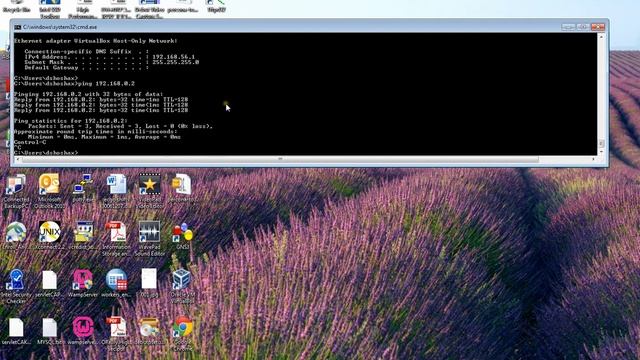Screen dimensions: 640x360
Task: Click the subnet mask value 255.255.255.0
Action: [x=176, y=62]
